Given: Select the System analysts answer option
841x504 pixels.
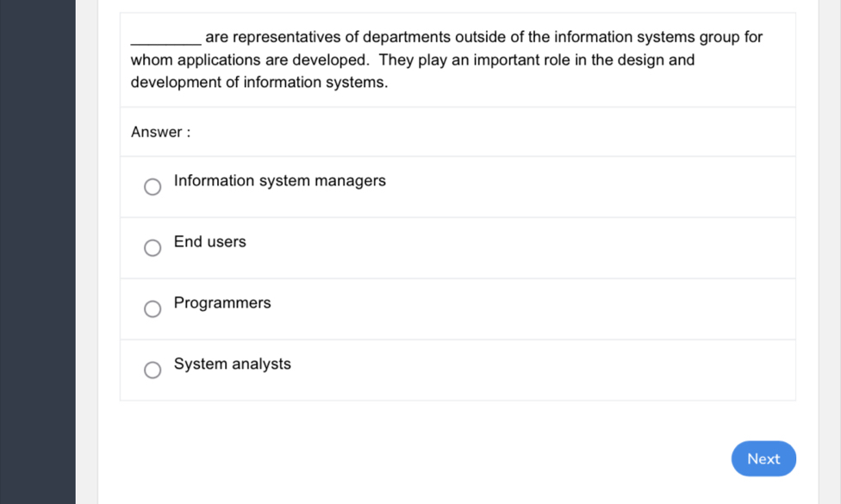Looking at the screenshot, I should coord(153,370).
